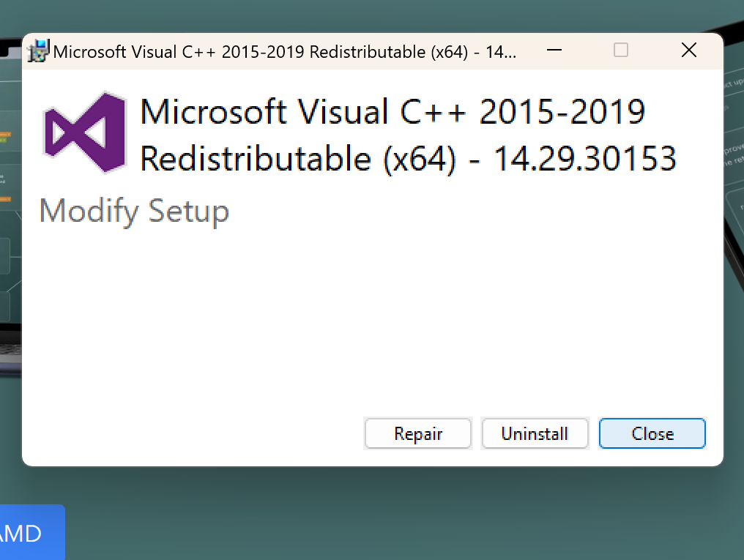Click the Repair button
This screenshot has width=744, height=560.
pyautogui.click(x=418, y=433)
